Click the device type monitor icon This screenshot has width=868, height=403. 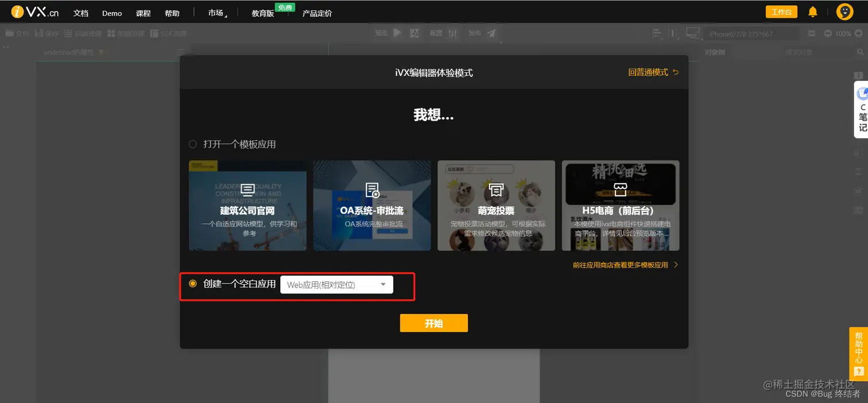pyautogui.click(x=693, y=33)
